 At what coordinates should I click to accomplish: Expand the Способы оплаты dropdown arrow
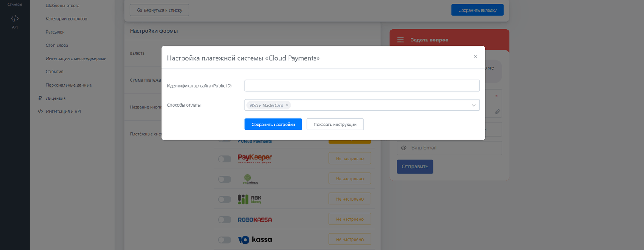(474, 105)
